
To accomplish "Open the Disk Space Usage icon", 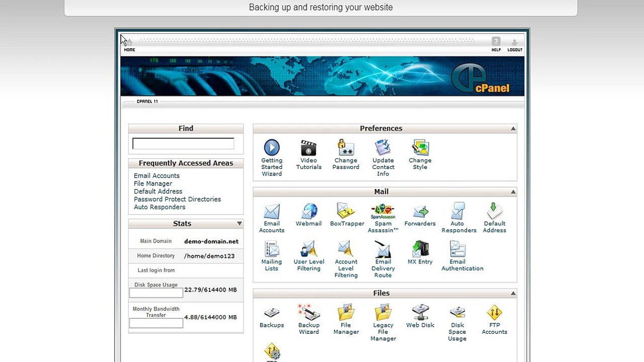I will tap(457, 313).
